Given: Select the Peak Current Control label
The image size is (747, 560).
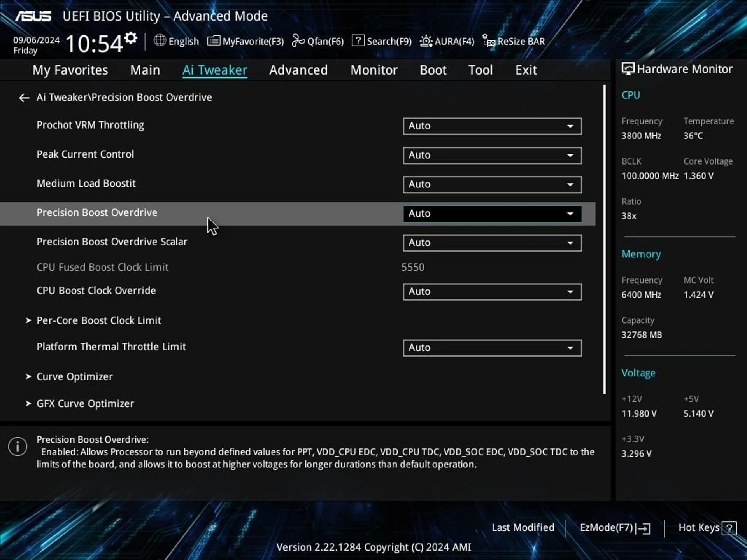Looking at the screenshot, I should coord(85,154).
